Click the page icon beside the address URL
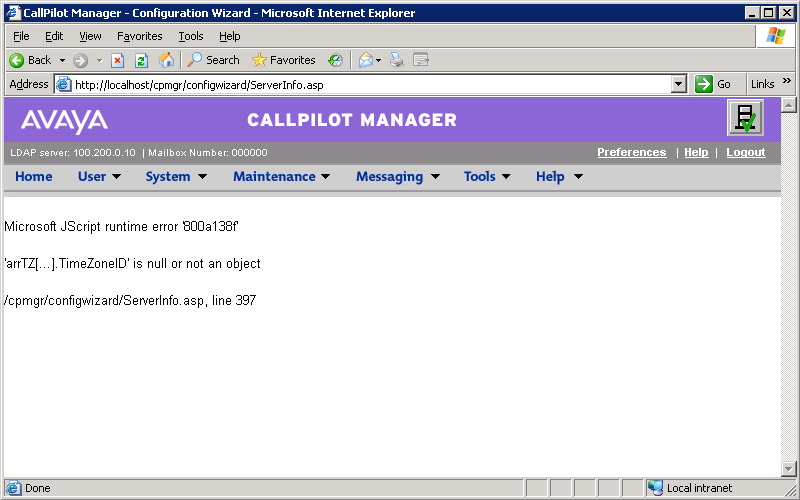Image resolution: width=800 pixels, height=500 pixels. (x=63, y=84)
